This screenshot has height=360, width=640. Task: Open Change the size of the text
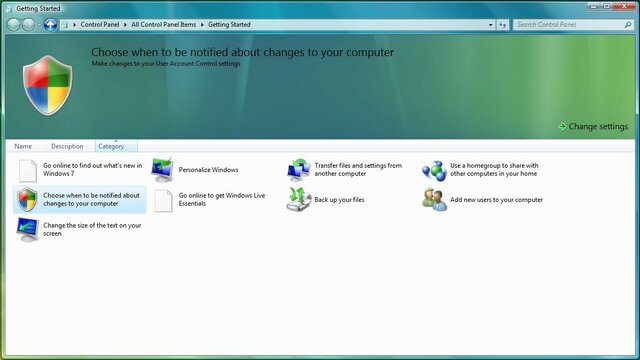(92, 229)
